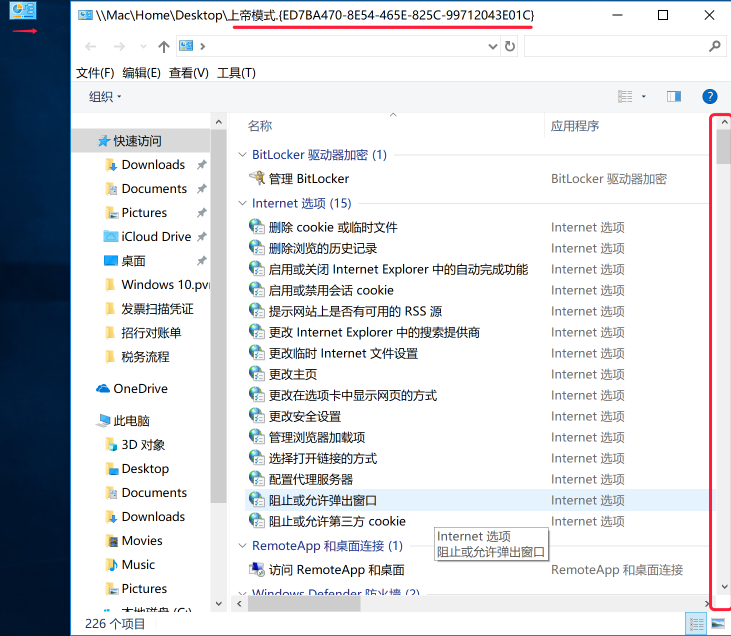Expand the address bar history dropdown
Image resolution: width=731 pixels, height=636 pixels.
[x=493, y=46]
